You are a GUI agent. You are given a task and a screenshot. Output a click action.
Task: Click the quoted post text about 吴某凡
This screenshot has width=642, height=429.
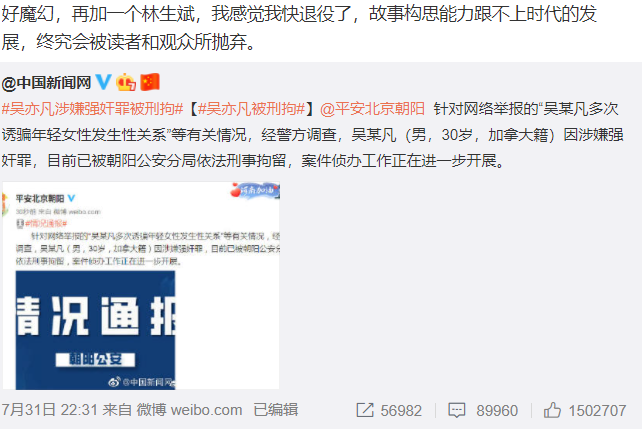[312, 135]
